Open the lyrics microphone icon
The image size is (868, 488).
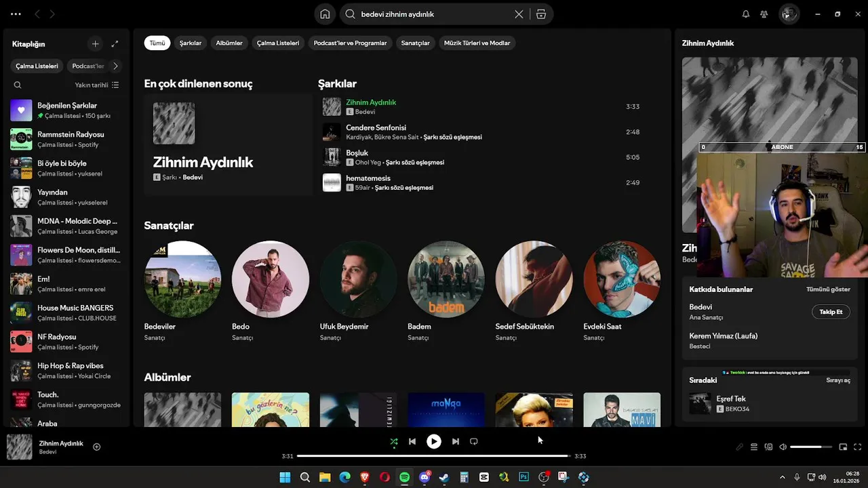point(740,447)
